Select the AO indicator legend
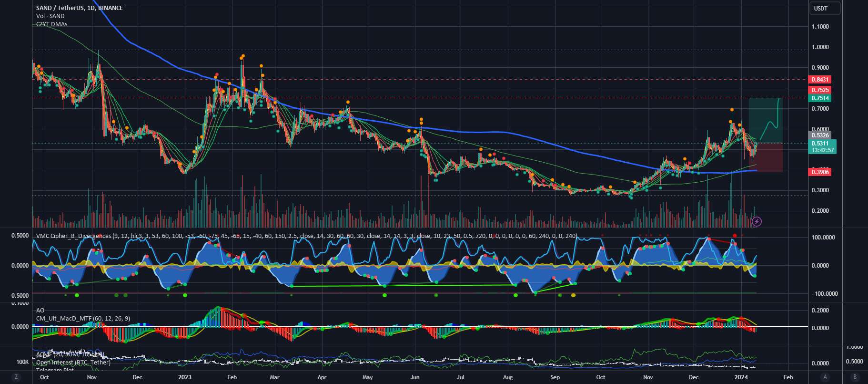868x384 pixels. click(40, 311)
